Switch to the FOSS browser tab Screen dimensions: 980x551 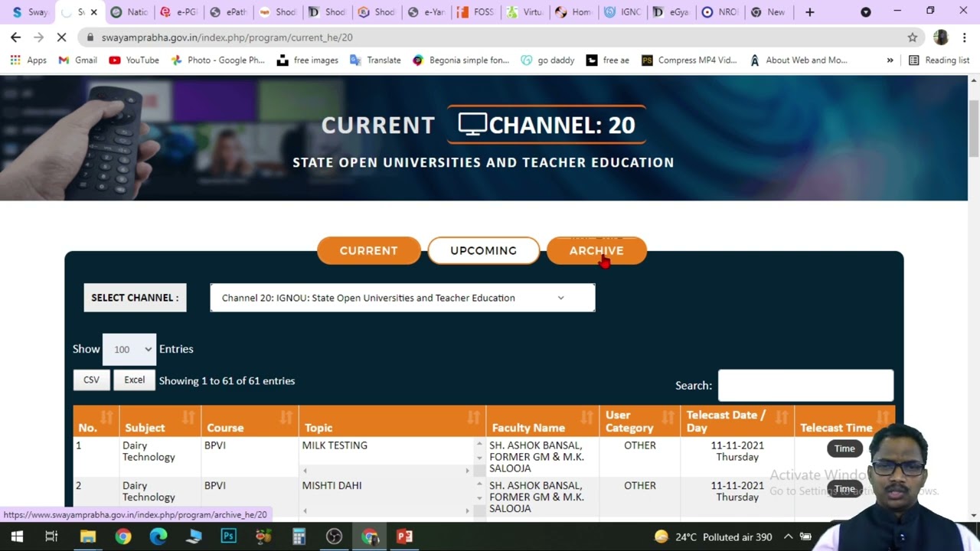(475, 12)
